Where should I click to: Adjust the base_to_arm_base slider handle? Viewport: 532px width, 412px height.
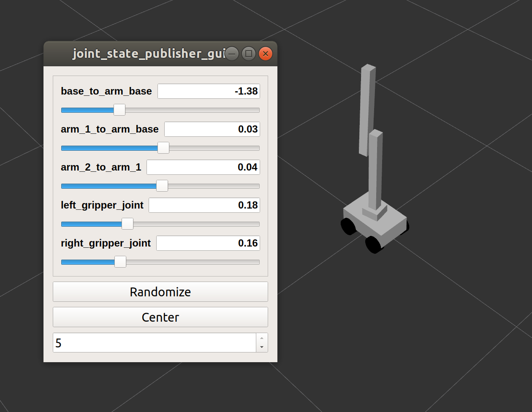click(119, 110)
